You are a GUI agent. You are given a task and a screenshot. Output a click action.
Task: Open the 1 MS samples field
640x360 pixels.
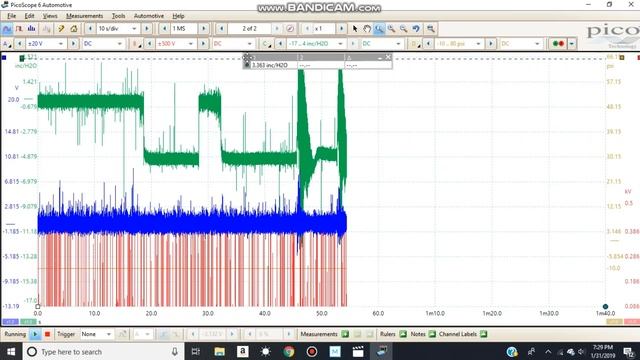pyautogui.click(x=184, y=29)
